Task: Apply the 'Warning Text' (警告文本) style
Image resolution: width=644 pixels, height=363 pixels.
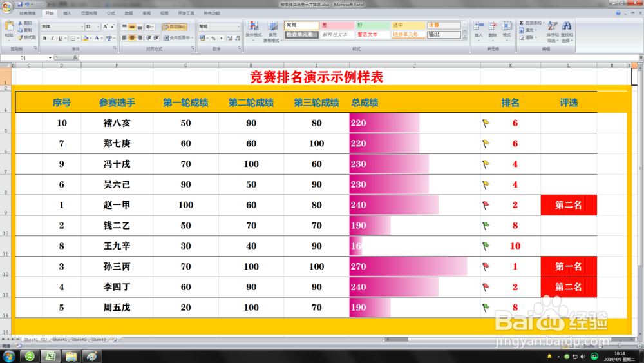Action: (x=372, y=35)
